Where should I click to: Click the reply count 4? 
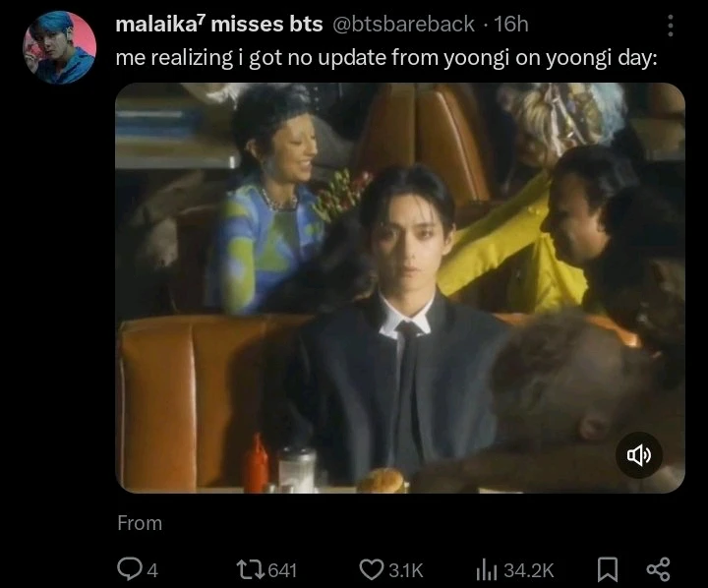coord(152,570)
